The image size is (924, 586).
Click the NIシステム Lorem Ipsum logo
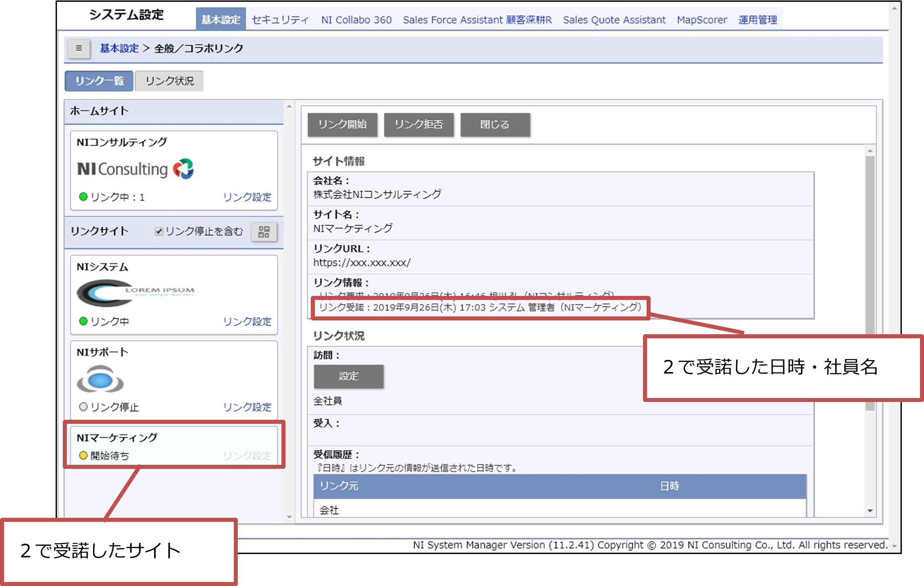point(135,293)
